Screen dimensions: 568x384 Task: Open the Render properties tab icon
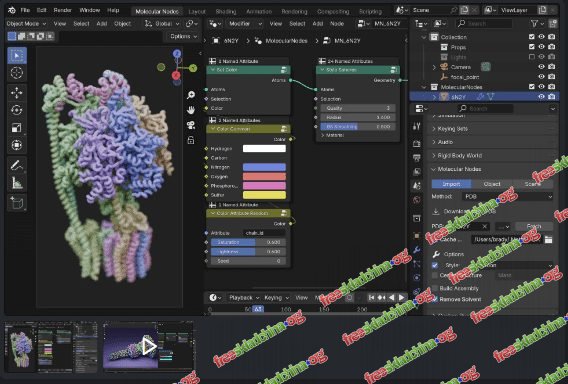coord(417,144)
